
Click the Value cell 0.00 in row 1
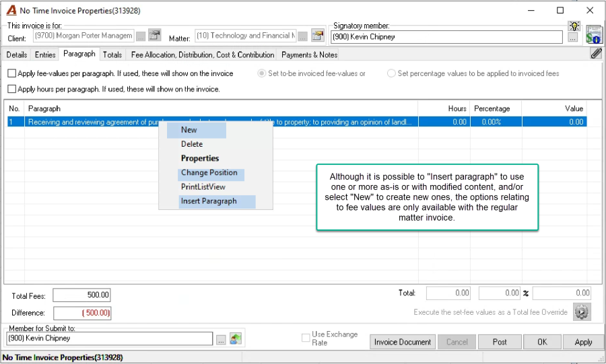point(554,122)
